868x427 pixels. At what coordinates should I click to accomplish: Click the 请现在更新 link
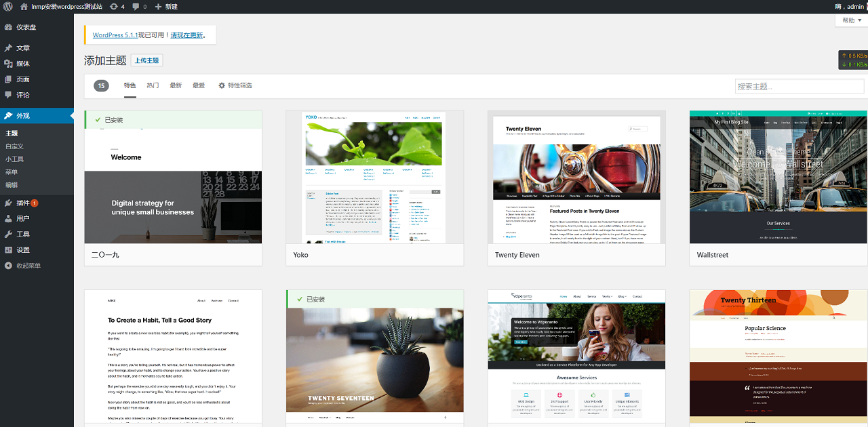(186, 35)
